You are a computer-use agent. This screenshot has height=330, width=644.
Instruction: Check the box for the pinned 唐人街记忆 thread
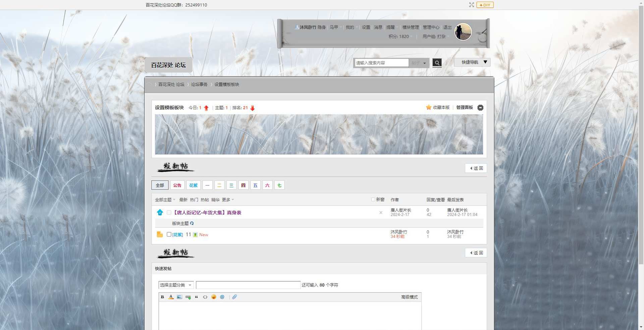(169, 212)
